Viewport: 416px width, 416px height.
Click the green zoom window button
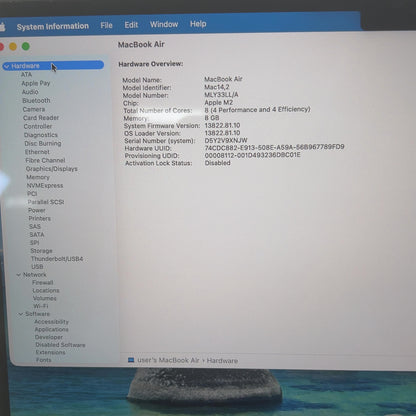coord(26,46)
